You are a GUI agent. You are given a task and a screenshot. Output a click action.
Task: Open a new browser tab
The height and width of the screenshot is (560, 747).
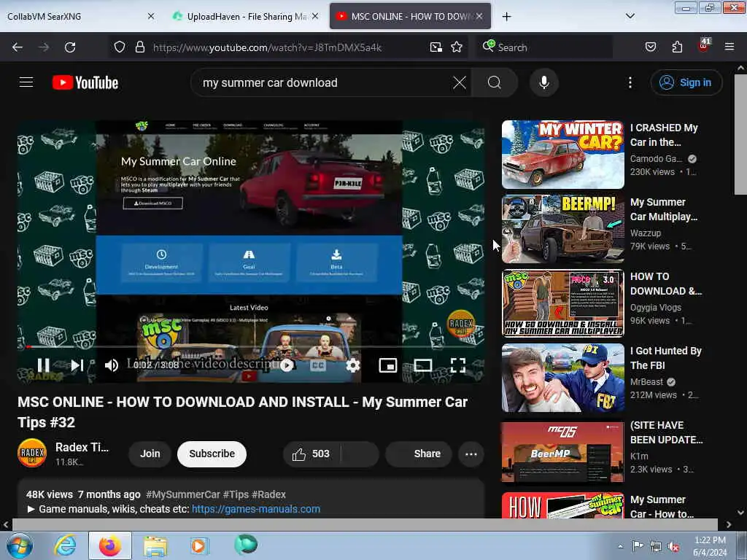[x=506, y=17]
